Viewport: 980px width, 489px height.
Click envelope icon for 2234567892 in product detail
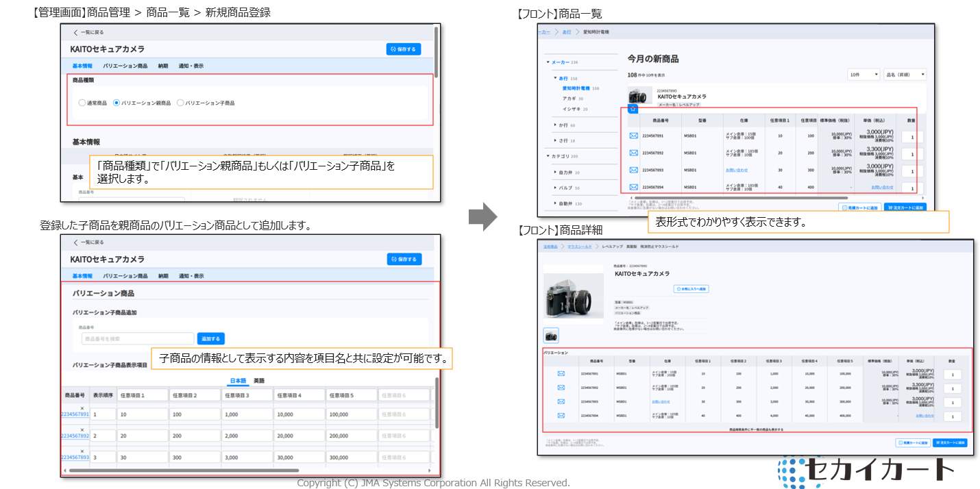pyautogui.click(x=561, y=388)
